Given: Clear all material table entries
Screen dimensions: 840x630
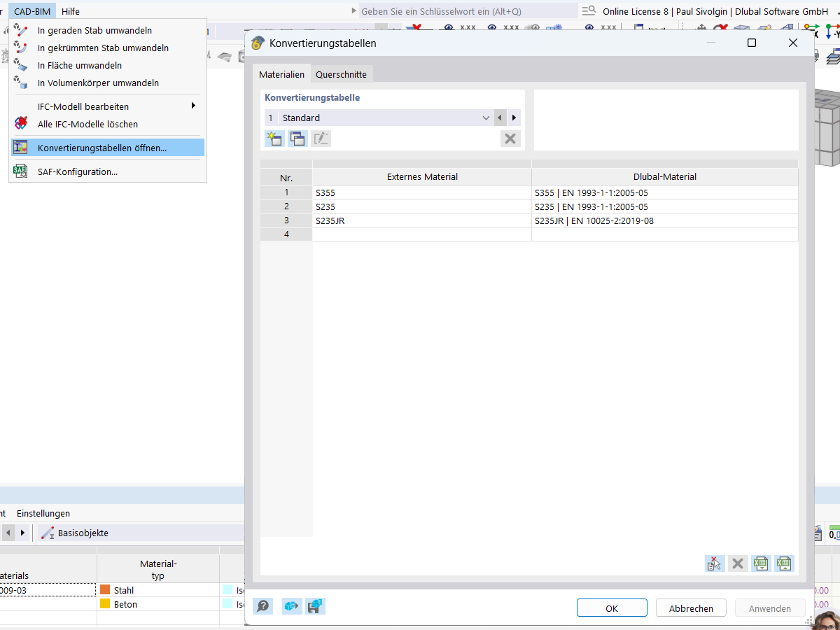Looking at the screenshot, I should tap(738, 563).
